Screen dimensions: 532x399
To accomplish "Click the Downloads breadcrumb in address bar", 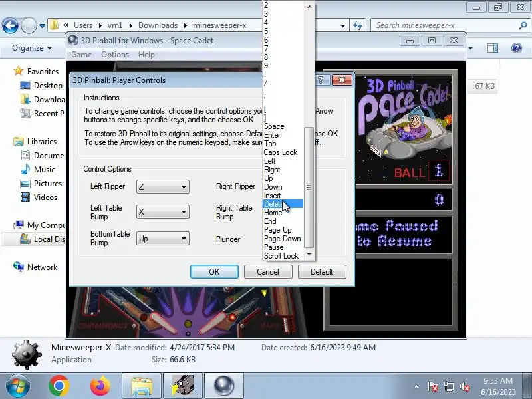I will [158, 25].
